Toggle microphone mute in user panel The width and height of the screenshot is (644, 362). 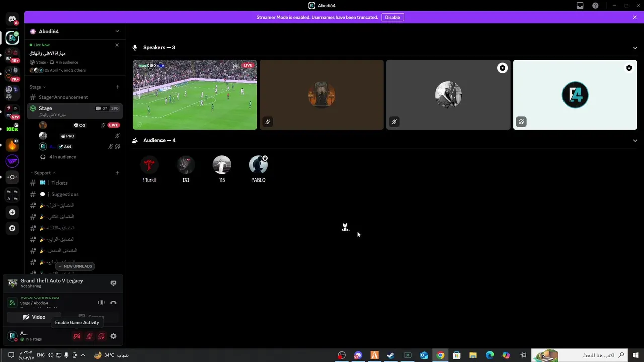pyautogui.click(x=89, y=336)
